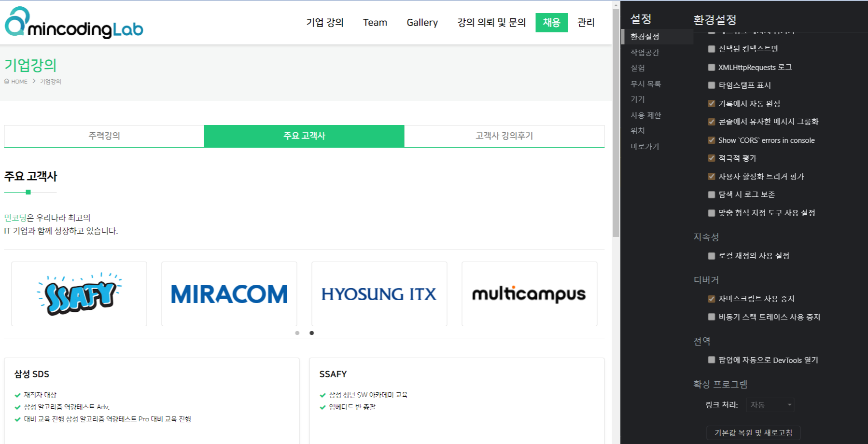
Task: Enable 탐색 시 로그 보존
Action: coord(712,194)
